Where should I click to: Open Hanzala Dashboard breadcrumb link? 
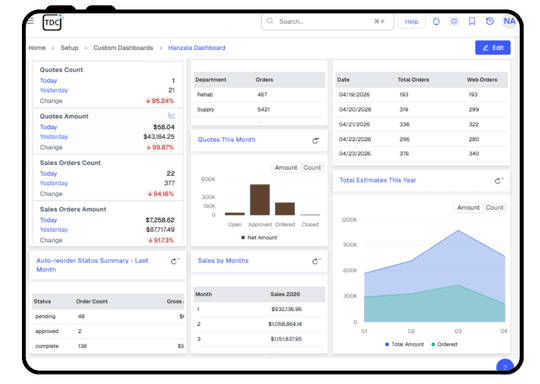coord(197,48)
